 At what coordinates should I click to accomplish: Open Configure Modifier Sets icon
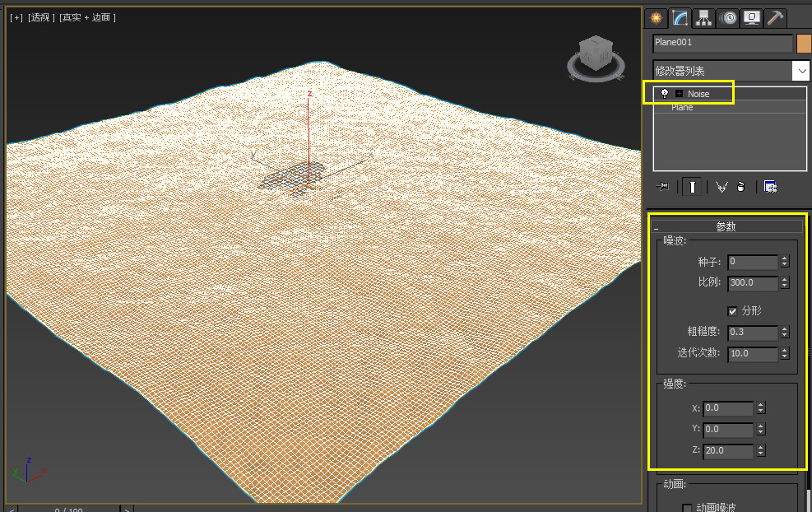[x=770, y=187]
